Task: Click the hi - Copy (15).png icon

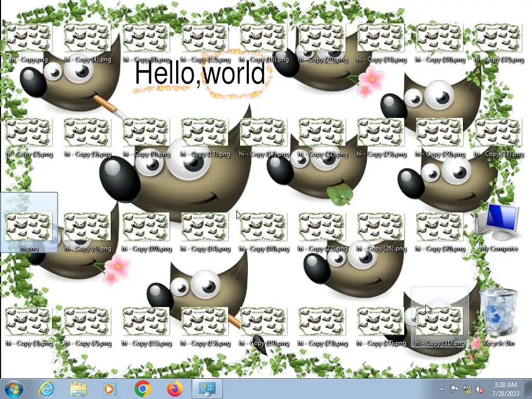Action: click(205, 327)
